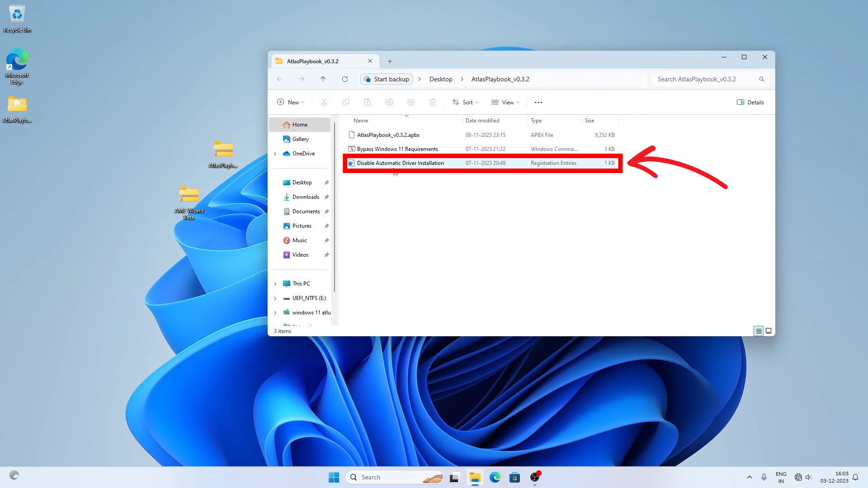Open the See more ellipsis menu
868x488 pixels.
[538, 103]
